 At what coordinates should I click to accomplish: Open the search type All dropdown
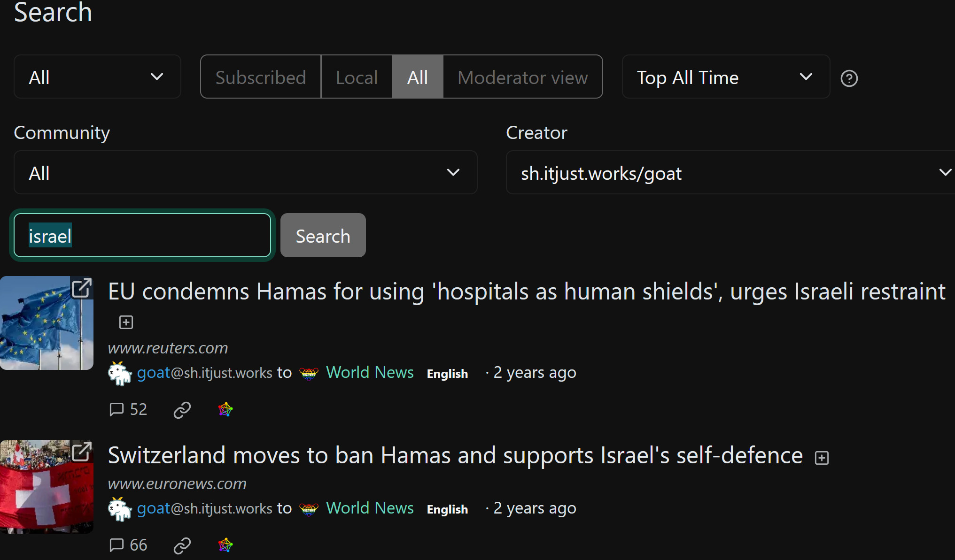coord(97,77)
